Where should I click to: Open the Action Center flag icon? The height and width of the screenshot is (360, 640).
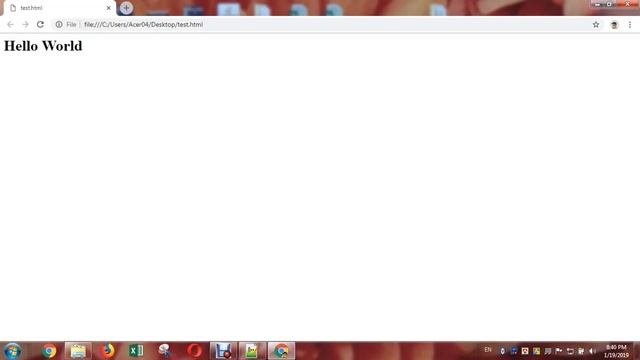(559, 351)
